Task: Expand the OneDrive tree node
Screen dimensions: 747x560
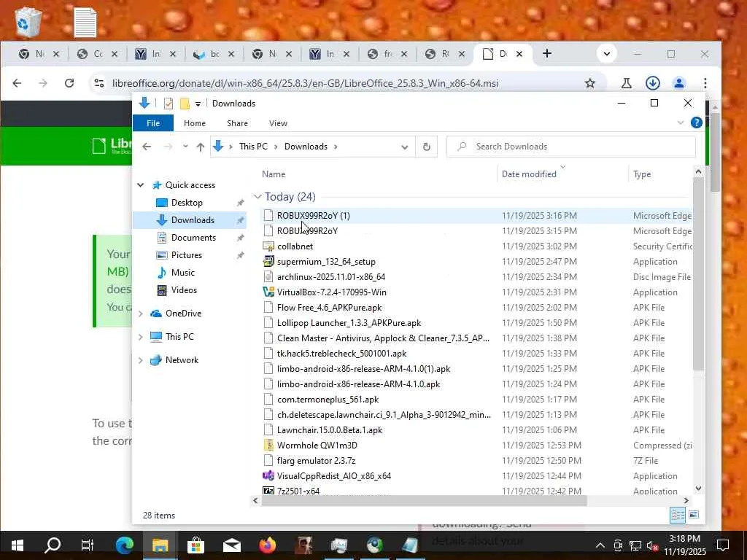Action: coord(141,314)
